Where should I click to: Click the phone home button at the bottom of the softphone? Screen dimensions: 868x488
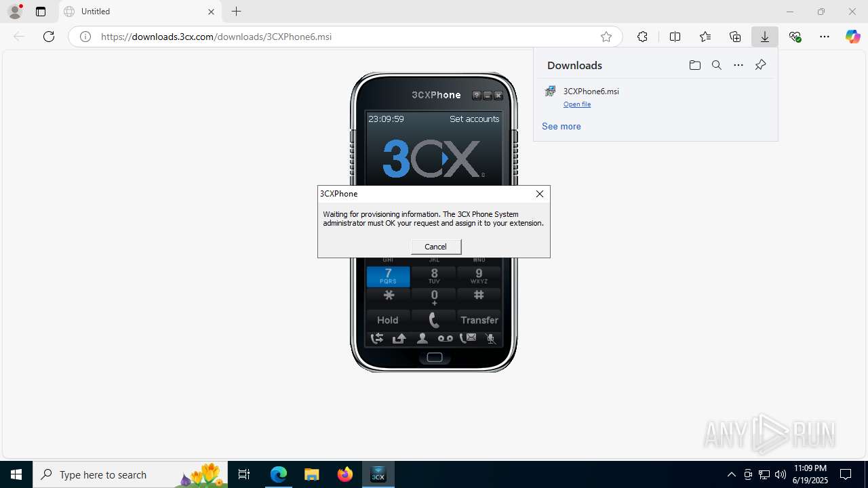435,357
